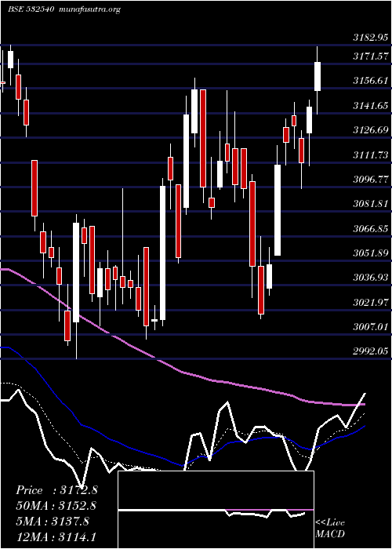Select the 3096.77 price level label

[371, 180]
